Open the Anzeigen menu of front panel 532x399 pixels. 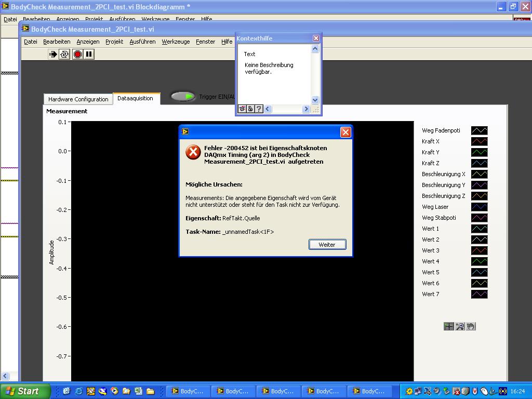88,42
